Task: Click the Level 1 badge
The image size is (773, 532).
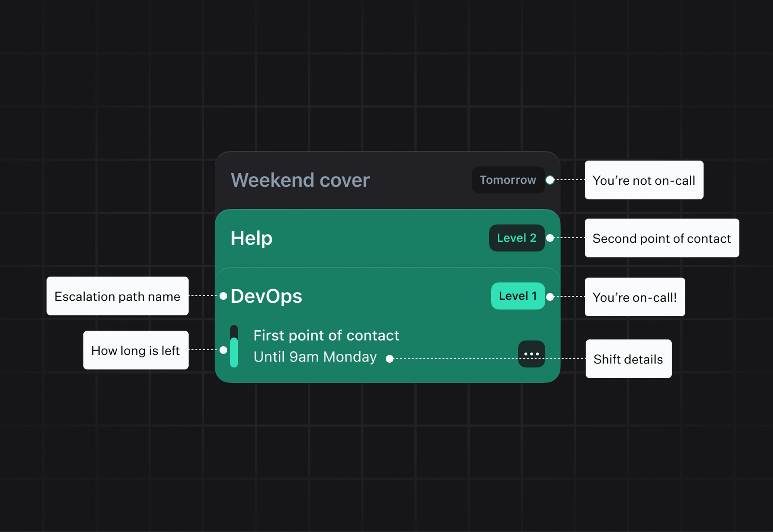Action: tap(518, 296)
